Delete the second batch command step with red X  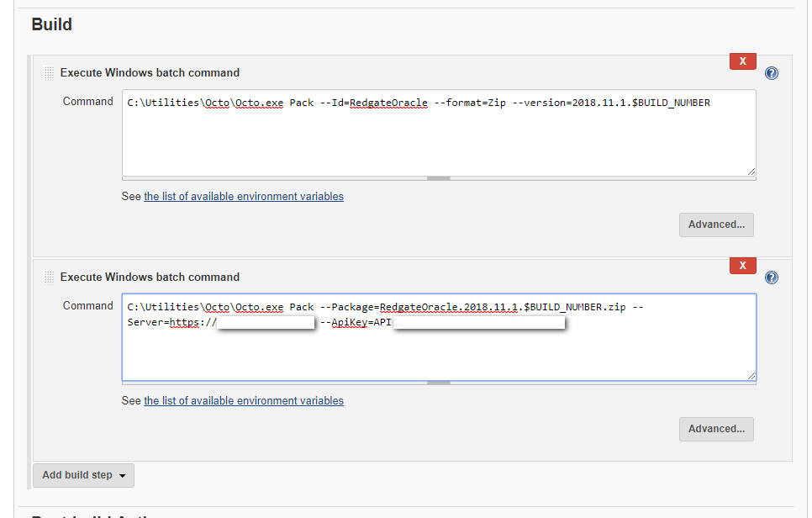[742, 266]
